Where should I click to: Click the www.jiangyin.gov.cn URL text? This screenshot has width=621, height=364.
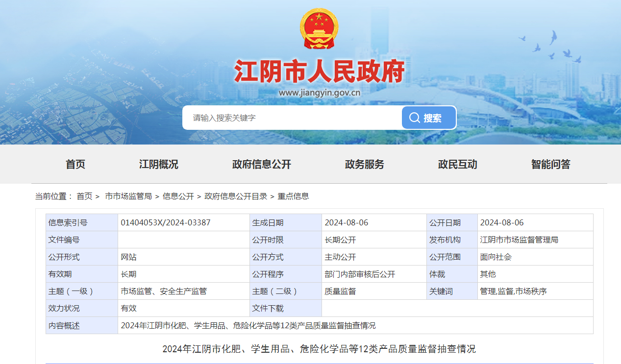[x=319, y=93]
